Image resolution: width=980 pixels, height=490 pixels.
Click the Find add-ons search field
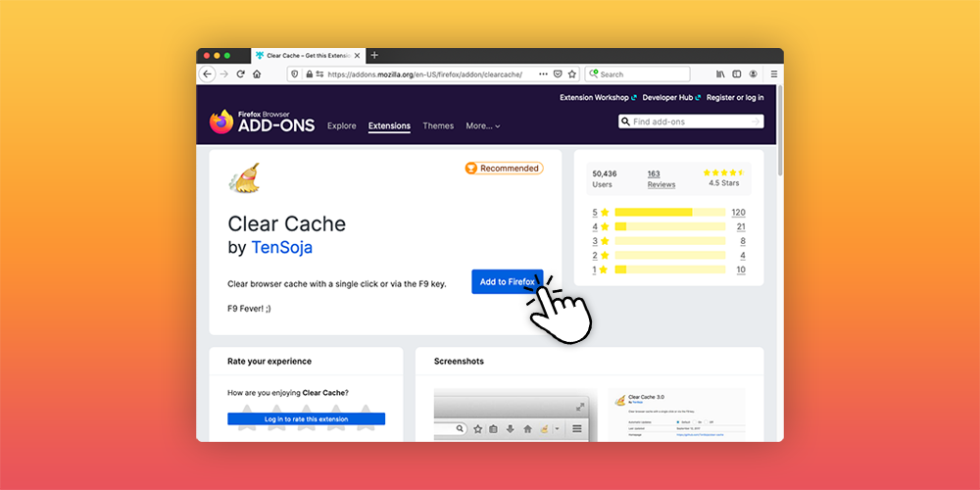[690, 122]
